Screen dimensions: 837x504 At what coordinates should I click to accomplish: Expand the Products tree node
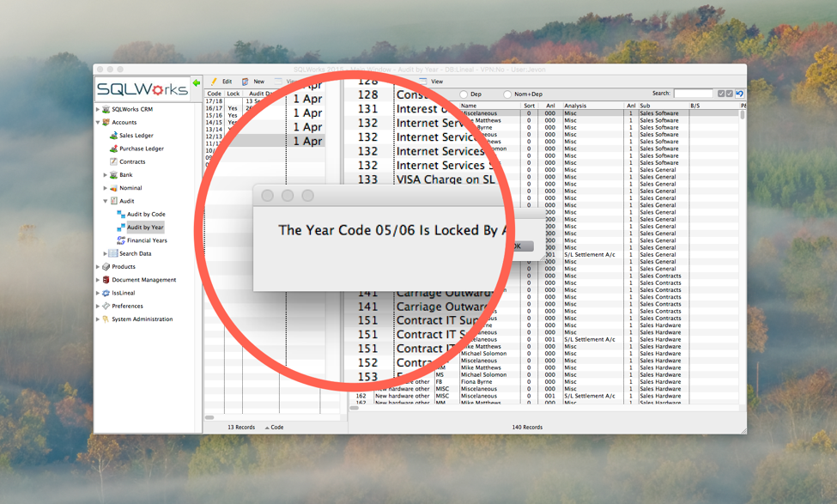click(x=98, y=267)
